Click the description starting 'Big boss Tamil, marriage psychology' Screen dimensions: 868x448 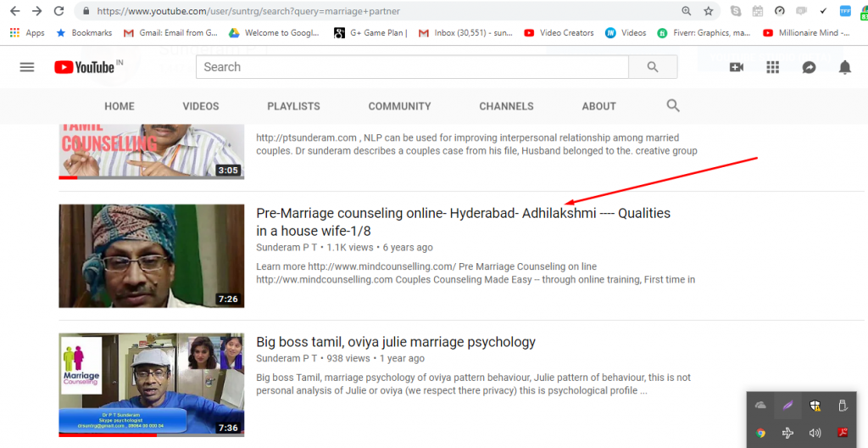point(473,384)
